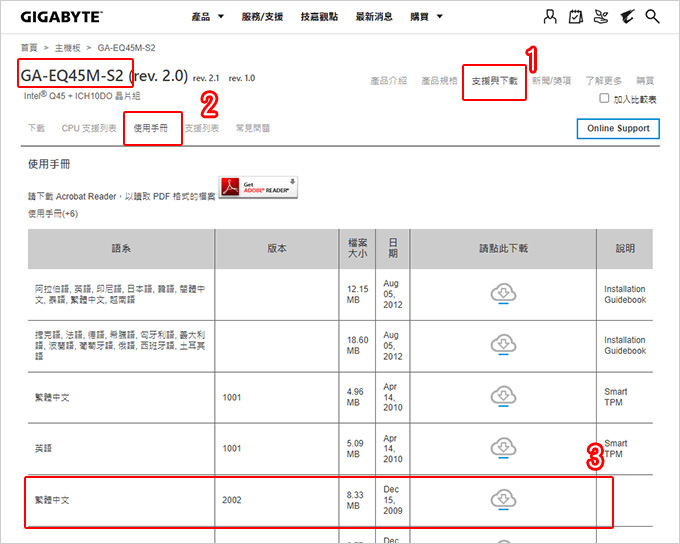Click GA-EQ45M-S2 breadcrumb link
Image resolution: width=680 pixels, height=544 pixels.
click(x=126, y=48)
